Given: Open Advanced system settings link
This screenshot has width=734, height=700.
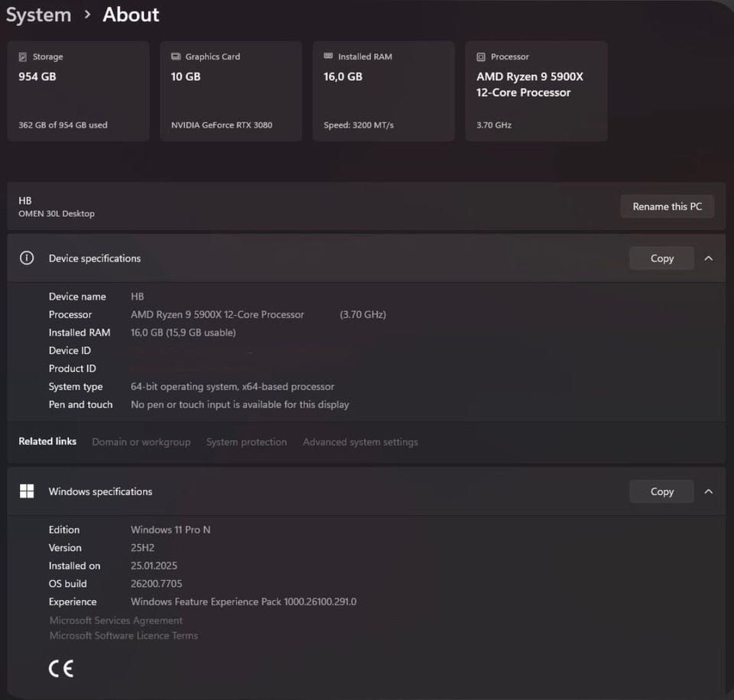Looking at the screenshot, I should [360, 442].
